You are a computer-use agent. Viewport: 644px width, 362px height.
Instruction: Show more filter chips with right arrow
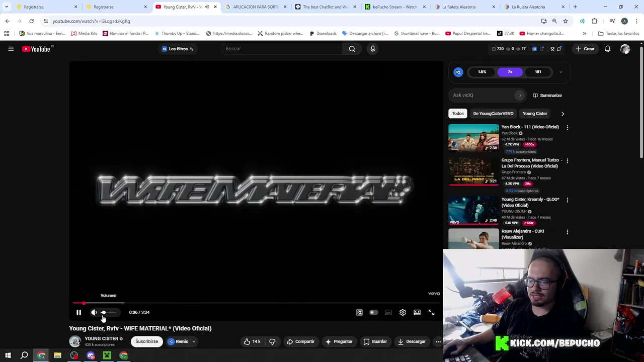(562, 114)
